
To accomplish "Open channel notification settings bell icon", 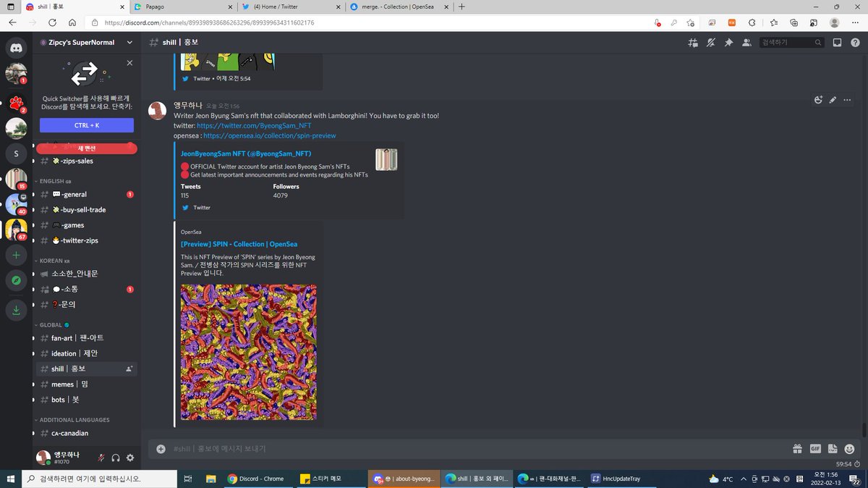I will coord(711,43).
